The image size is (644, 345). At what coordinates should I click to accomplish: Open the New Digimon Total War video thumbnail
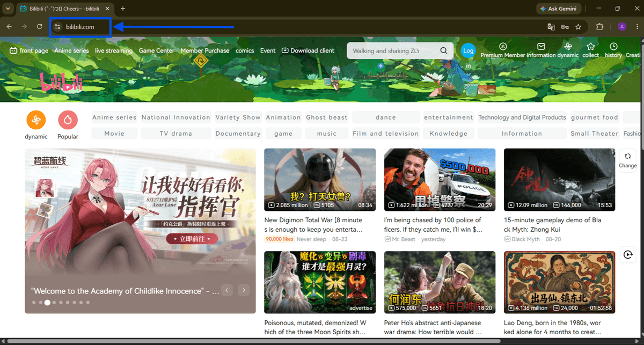pos(320,180)
